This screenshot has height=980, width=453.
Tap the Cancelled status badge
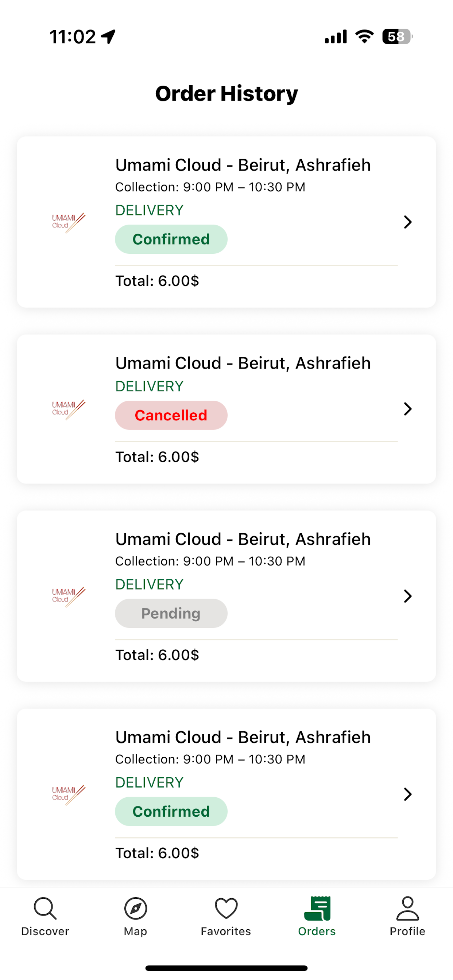click(x=171, y=415)
